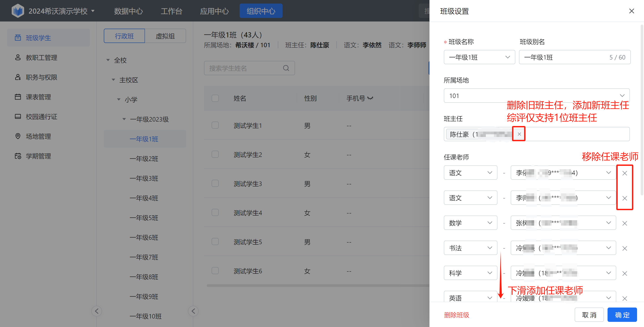Click the 班级别名 input field
This screenshot has height=327, width=644.
coord(574,57)
